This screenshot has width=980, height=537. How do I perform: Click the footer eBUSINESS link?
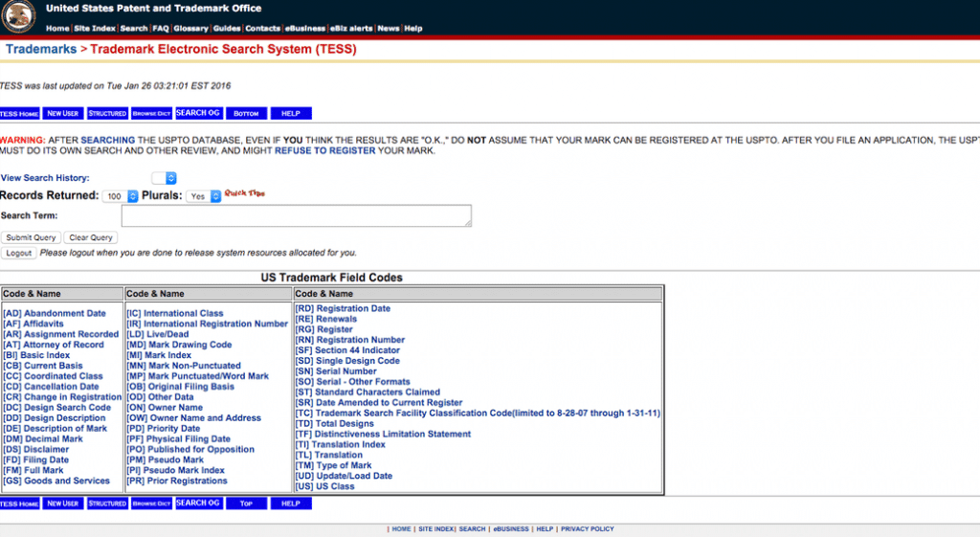pyautogui.click(x=511, y=529)
